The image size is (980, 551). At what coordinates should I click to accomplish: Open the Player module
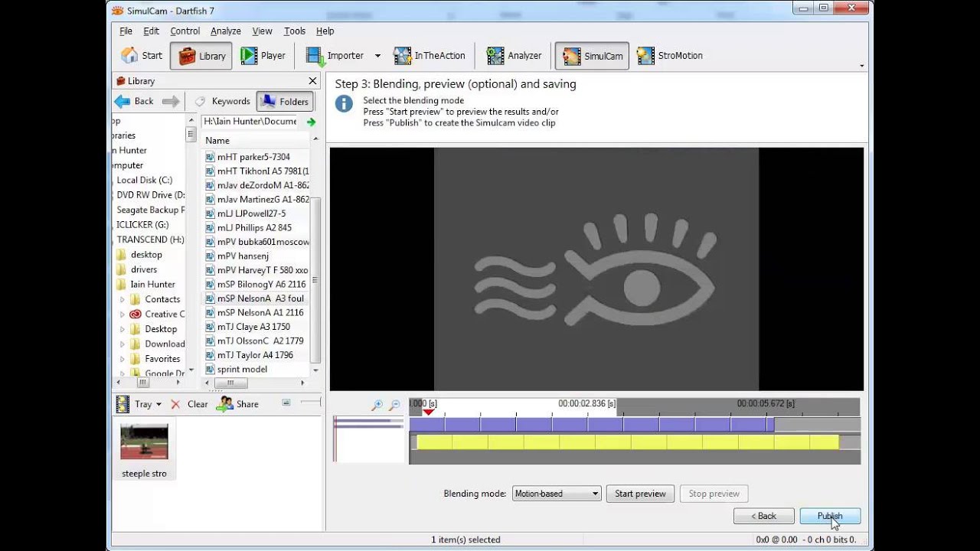click(x=263, y=55)
